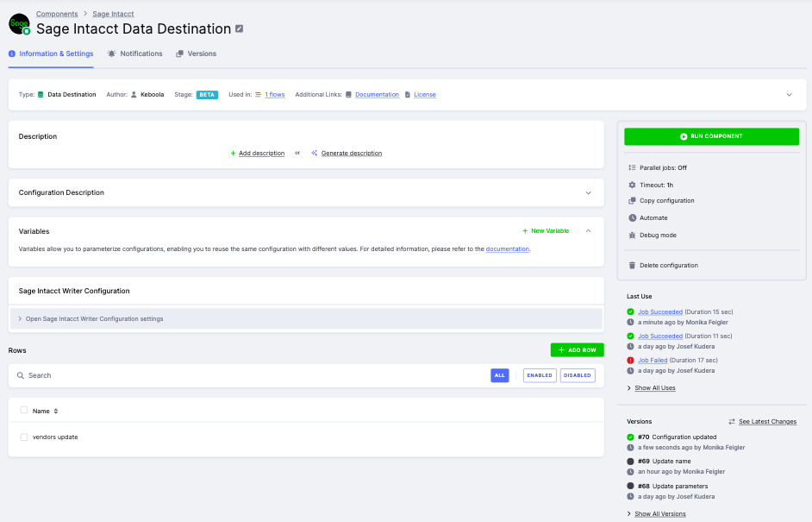The height and width of the screenshot is (522, 812).
Task: Open the Job Failed link
Action: (x=653, y=361)
